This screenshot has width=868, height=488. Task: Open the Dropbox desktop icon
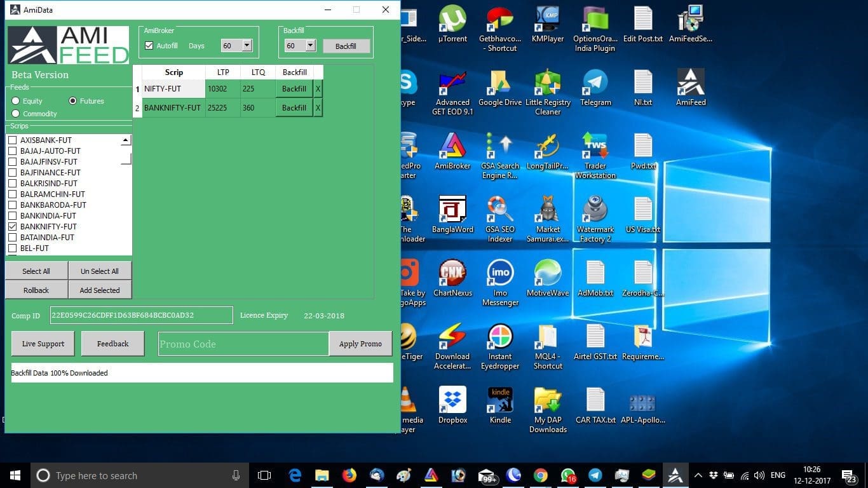[x=452, y=405]
